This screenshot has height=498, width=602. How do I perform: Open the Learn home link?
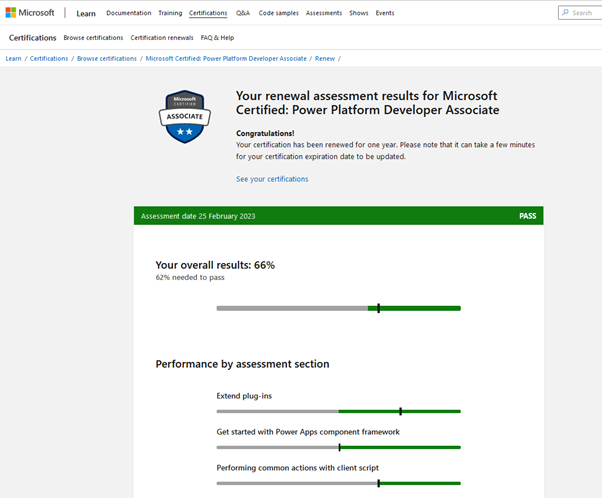click(x=86, y=13)
